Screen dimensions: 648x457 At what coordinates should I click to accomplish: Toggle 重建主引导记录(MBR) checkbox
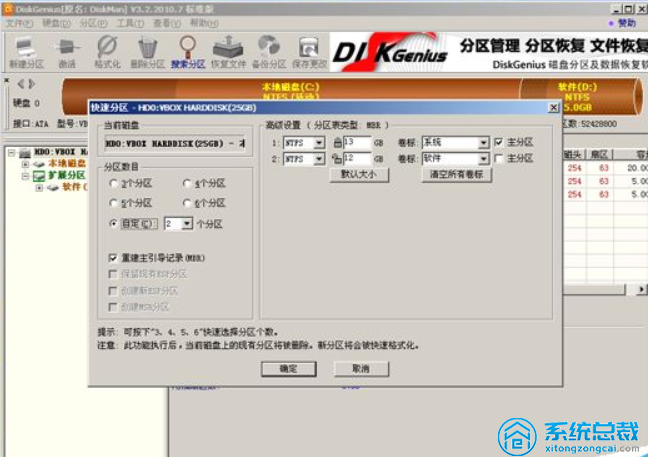(112, 258)
